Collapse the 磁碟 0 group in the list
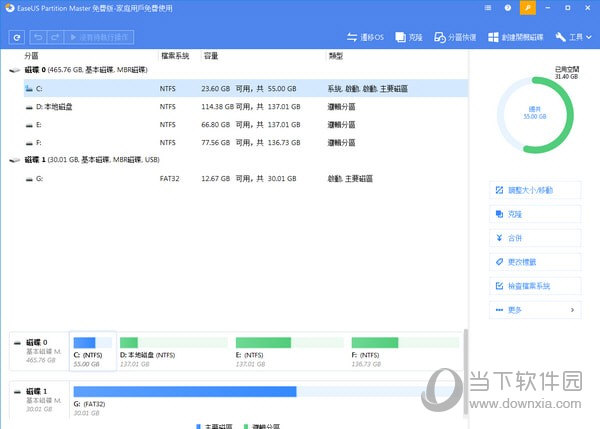Image resolution: width=600 pixels, height=429 pixels. pos(15,70)
